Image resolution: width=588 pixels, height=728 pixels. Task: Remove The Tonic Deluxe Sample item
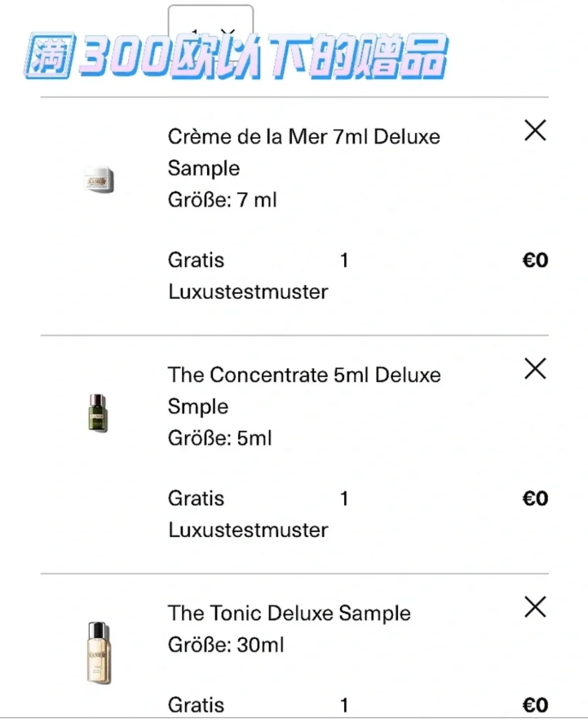click(535, 607)
